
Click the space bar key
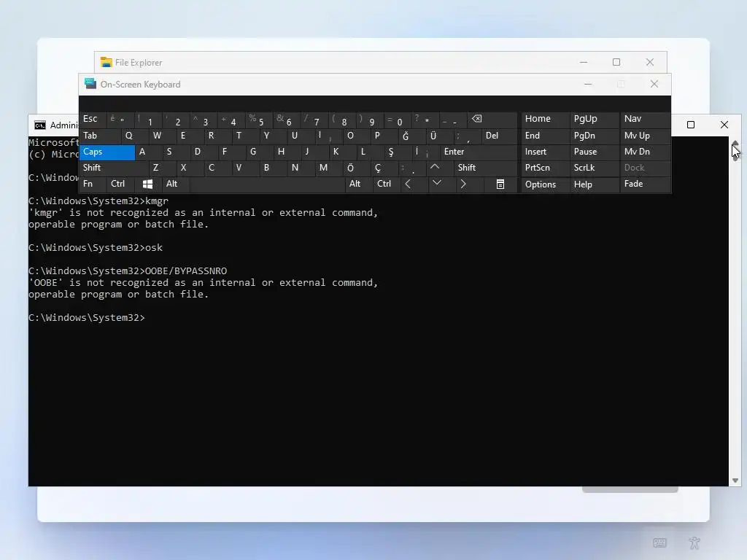pos(267,184)
